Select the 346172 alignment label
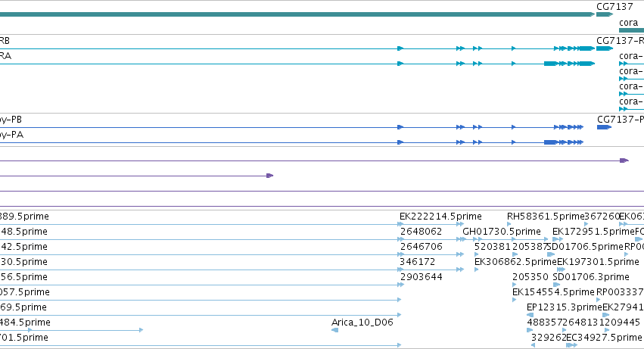 [417, 262]
